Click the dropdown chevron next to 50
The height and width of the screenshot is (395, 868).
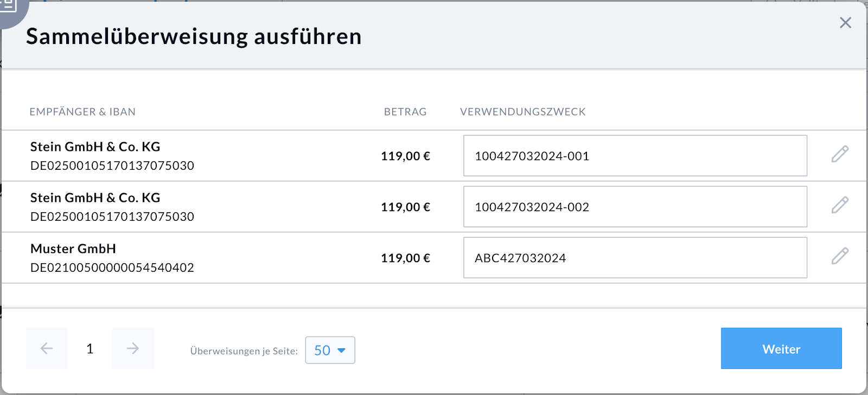pyautogui.click(x=342, y=350)
